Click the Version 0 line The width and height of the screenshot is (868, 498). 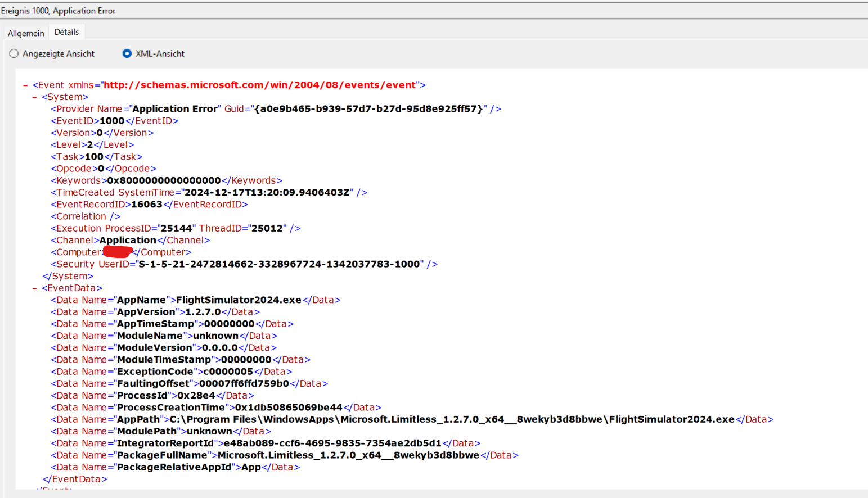pos(102,133)
